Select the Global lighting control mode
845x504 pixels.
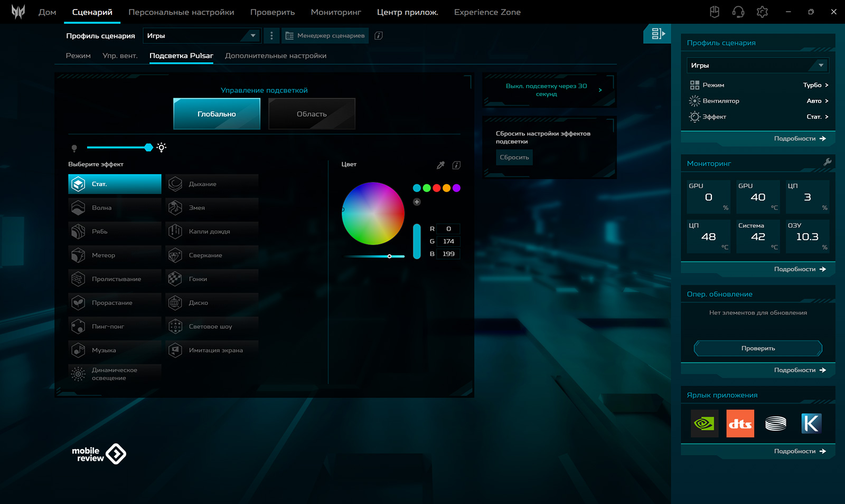click(217, 114)
